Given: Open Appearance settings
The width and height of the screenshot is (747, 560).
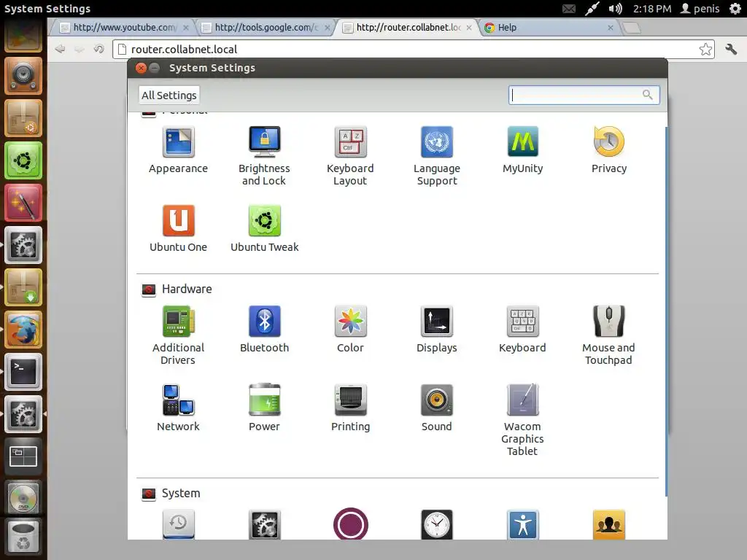Looking at the screenshot, I should 178,150.
